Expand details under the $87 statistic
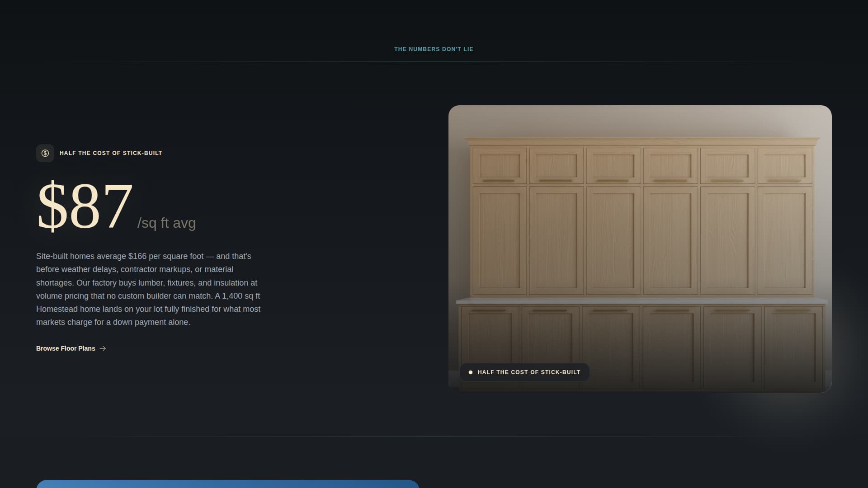The width and height of the screenshot is (868, 488). [x=86, y=206]
